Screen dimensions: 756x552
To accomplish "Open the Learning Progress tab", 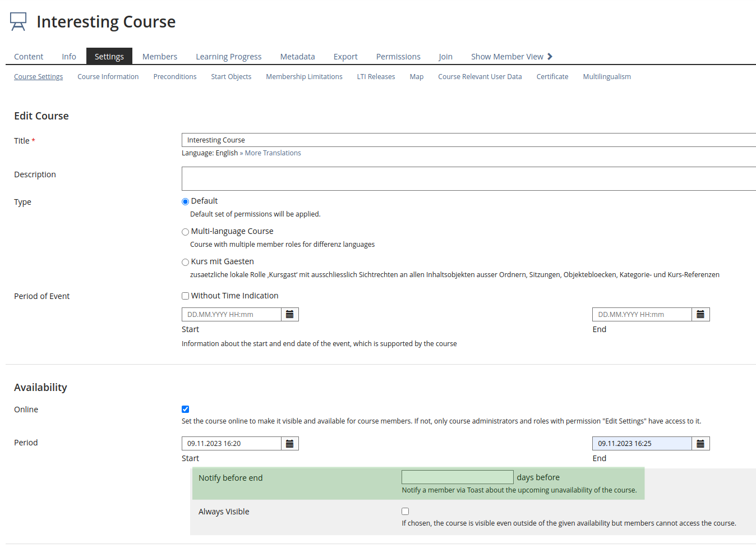I will pos(228,57).
